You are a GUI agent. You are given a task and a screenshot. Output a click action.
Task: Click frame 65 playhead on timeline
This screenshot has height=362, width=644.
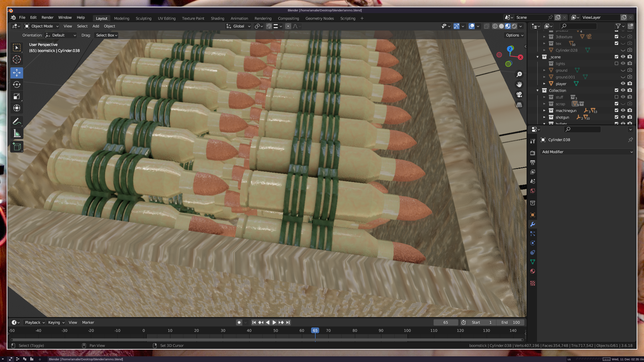tap(315, 330)
